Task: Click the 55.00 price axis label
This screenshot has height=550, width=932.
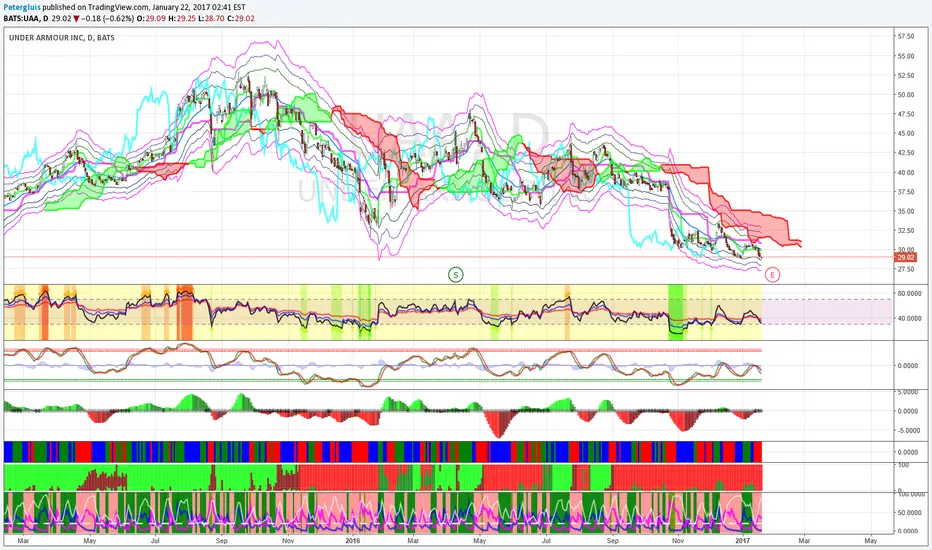Action: 906,56
